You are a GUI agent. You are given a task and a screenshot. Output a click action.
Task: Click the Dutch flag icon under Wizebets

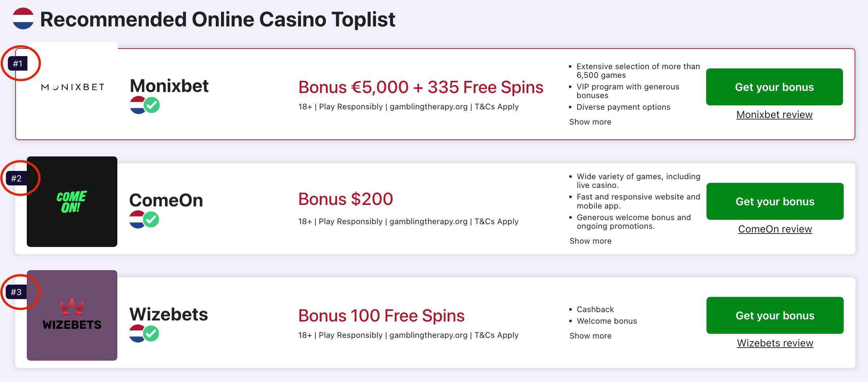point(137,333)
